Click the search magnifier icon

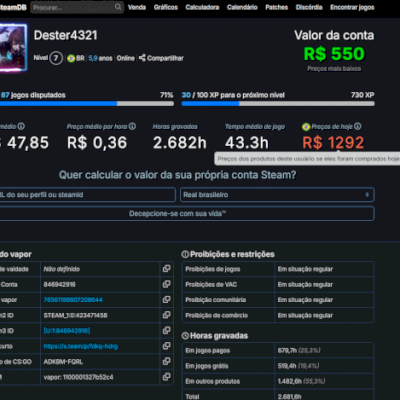click(118, 7)
